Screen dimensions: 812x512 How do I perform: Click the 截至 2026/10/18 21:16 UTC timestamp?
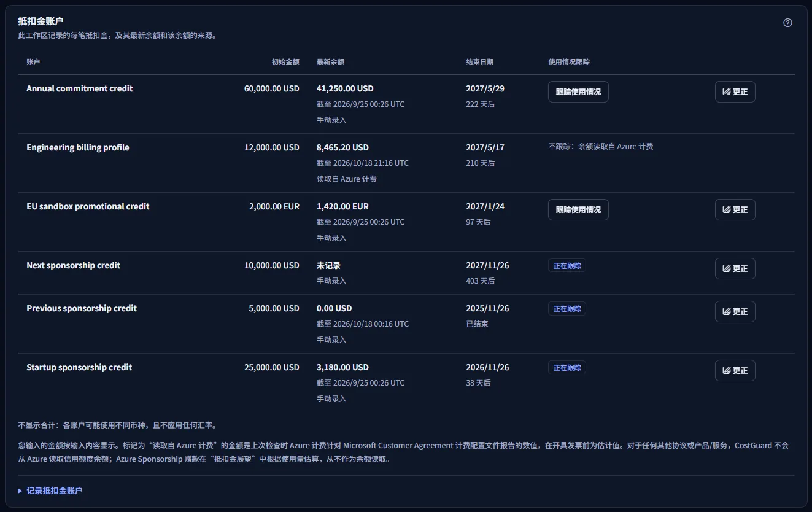pyautogui.click(x=363, y=163)
